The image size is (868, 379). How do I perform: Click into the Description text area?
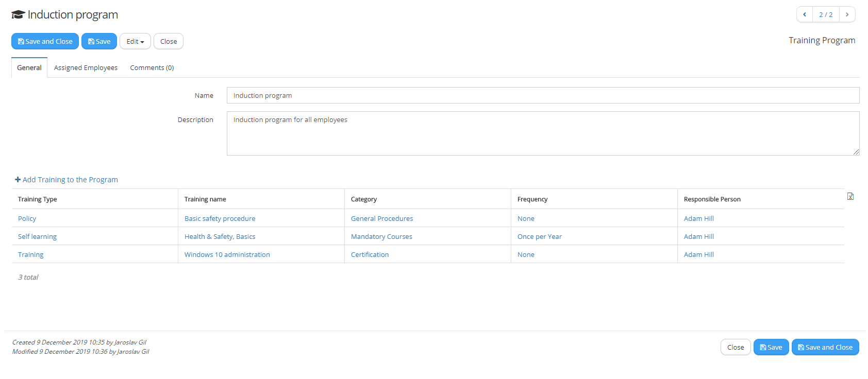pos(543,133)
